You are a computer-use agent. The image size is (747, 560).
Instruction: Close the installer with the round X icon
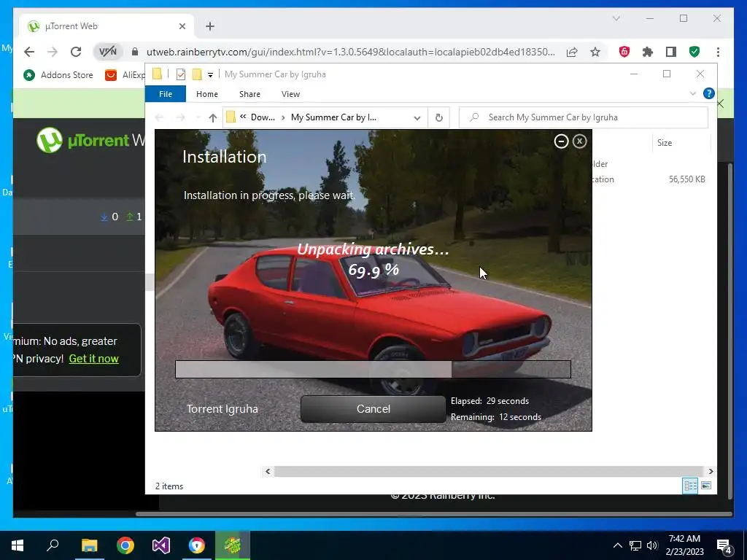pos(579,141)
